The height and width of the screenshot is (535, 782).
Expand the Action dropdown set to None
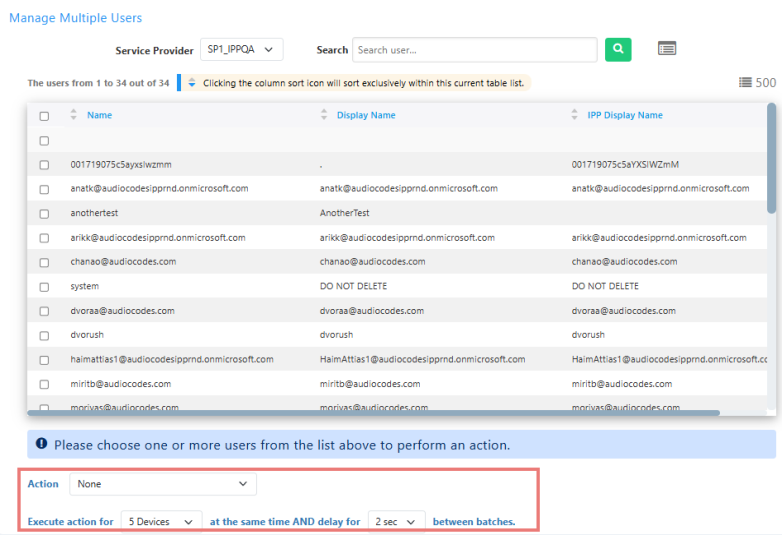point(162,484)
